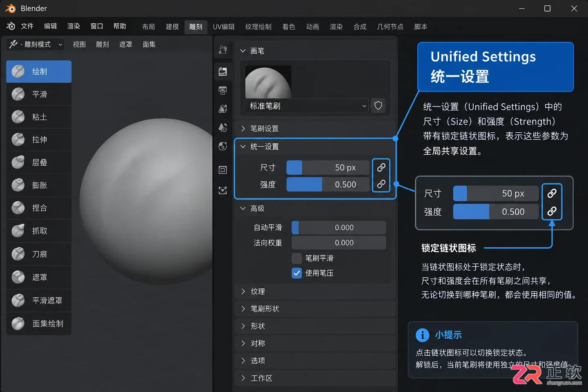Open the 视图 menu in viewport header
The height and width of the screenshot is (392, 588).
pos(79,45)
